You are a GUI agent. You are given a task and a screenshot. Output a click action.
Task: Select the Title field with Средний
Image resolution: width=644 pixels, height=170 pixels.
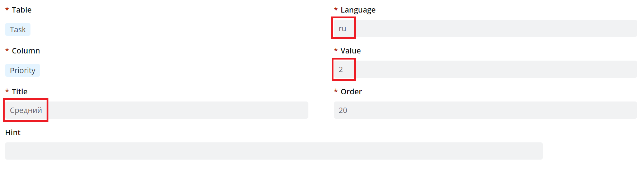[156, 110]
